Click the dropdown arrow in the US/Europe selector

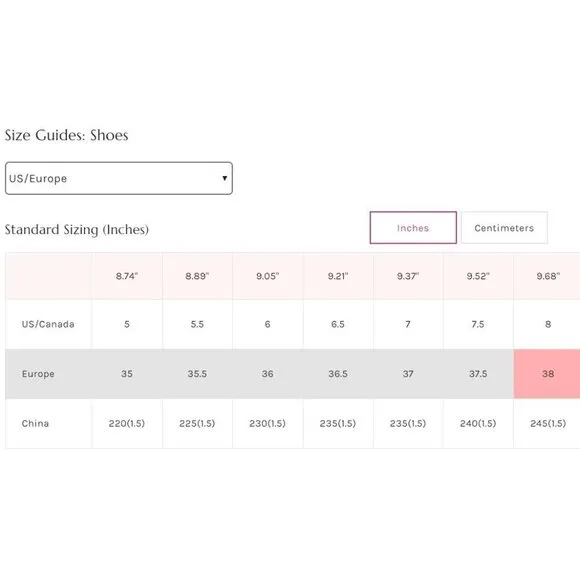tap(225, 178)
